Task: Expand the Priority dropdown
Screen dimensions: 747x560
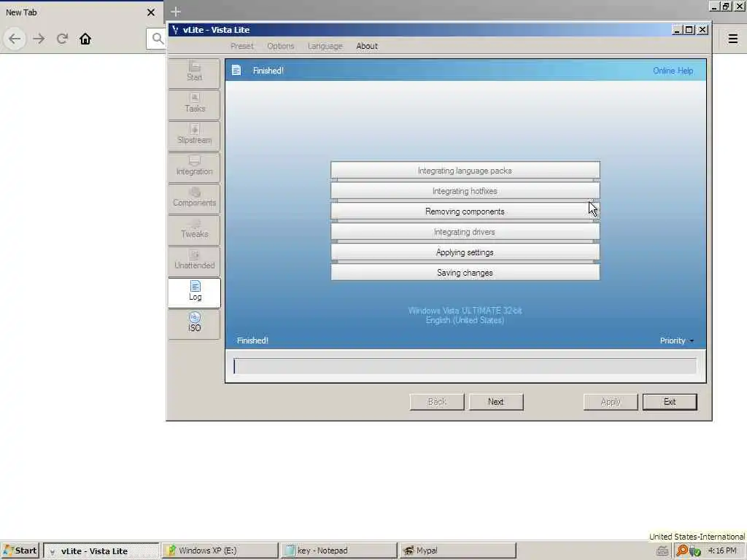Action: tap(676, 341)
